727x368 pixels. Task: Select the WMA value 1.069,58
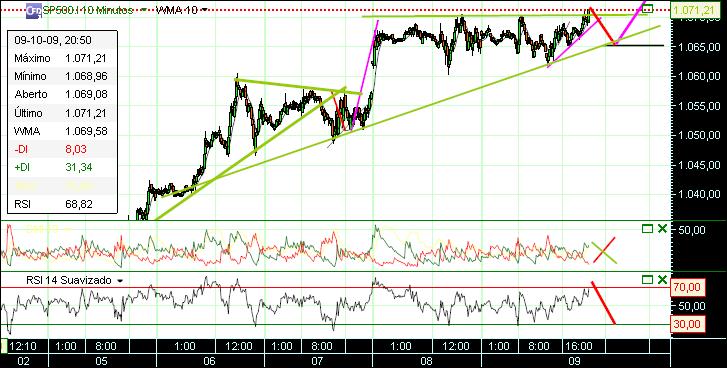click(86, 131)
